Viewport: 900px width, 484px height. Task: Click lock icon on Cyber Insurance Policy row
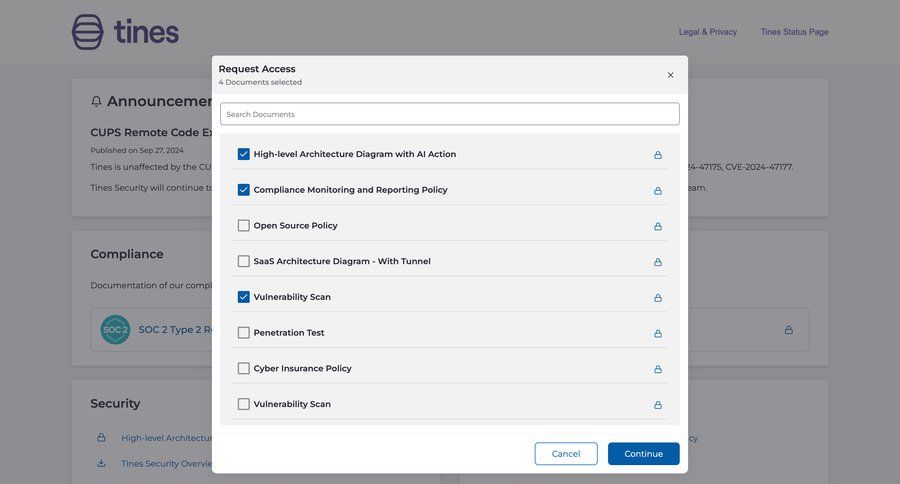coord(658,369)
